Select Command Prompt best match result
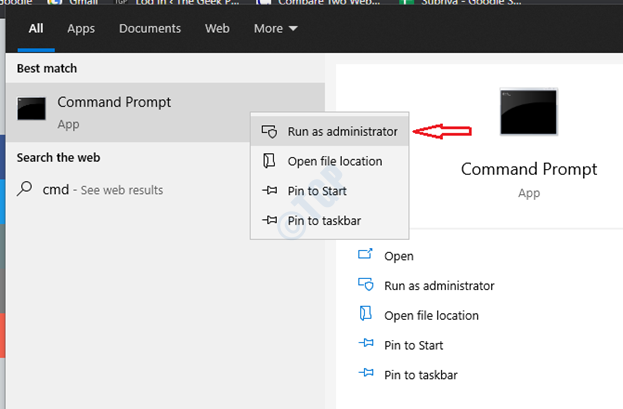623x409 pixels. coord(165,112)
